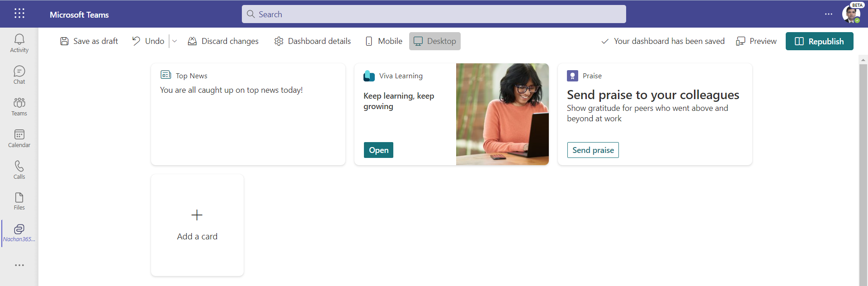Click Save as draft

tap(89, 41)
